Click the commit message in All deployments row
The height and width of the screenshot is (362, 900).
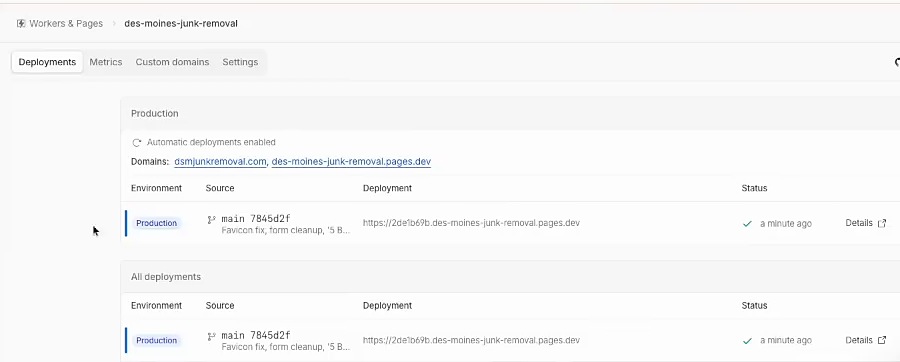coord(286,347)
